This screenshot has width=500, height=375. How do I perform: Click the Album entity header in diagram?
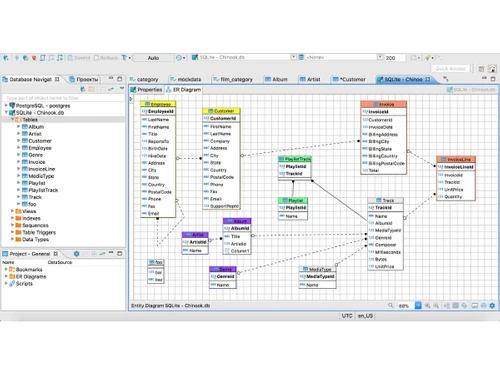(237, 221)
